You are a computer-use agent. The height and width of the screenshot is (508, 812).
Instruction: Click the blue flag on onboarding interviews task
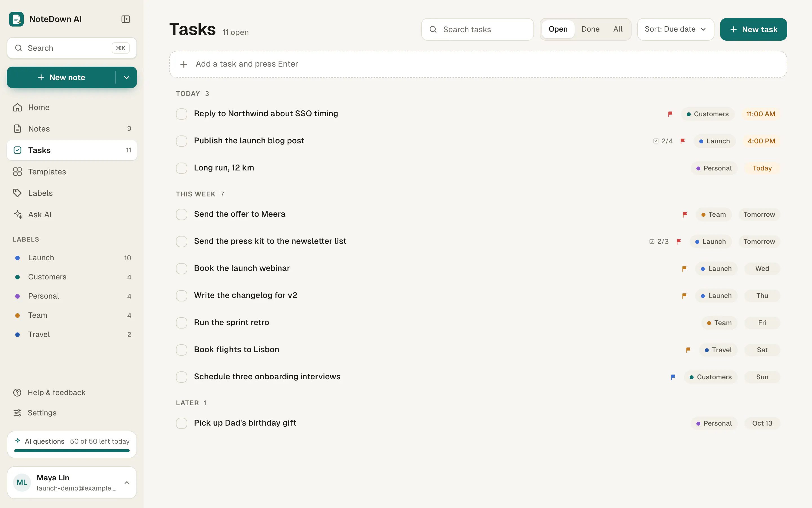(673, 377)
